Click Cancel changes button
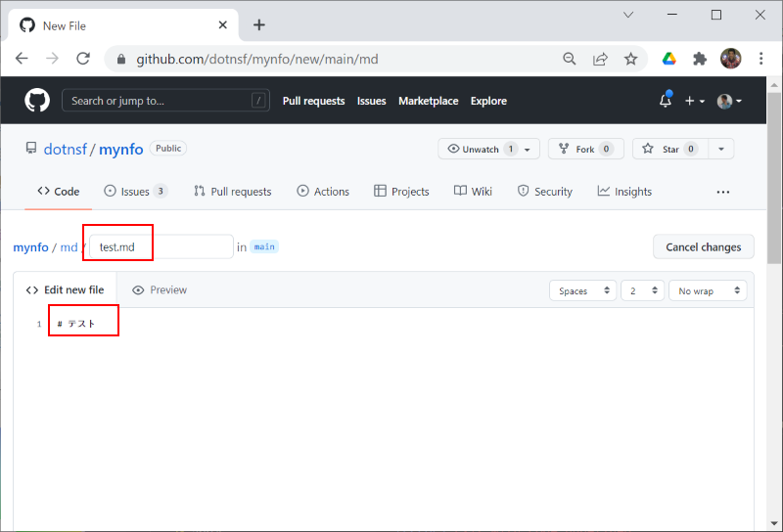The width and height of the screenshot is (783, 532). click(703, 247)
